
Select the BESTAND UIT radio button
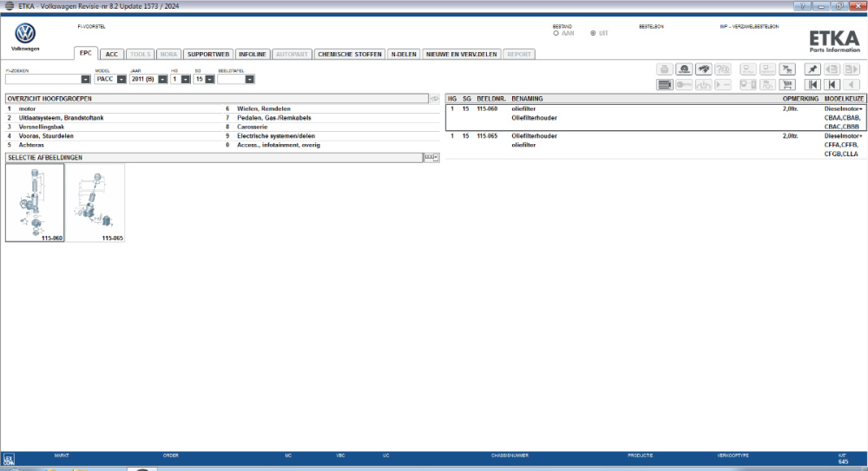[593, 33]
